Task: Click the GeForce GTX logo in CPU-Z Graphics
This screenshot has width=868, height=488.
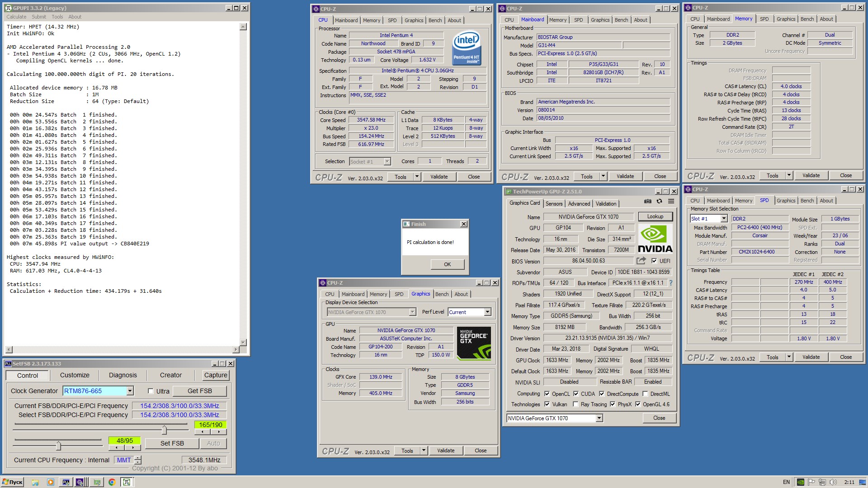Action: [474, 343]
